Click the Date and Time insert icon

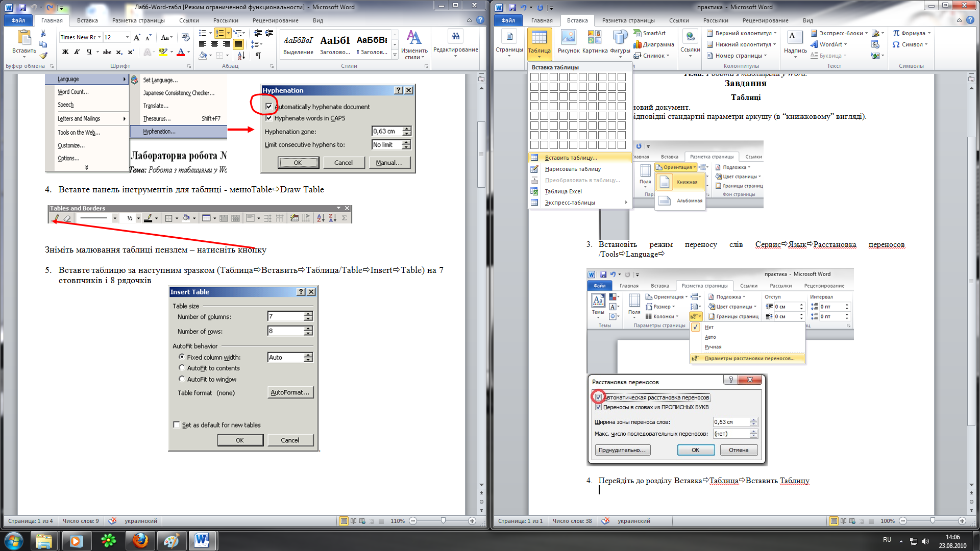coord(875,44)
